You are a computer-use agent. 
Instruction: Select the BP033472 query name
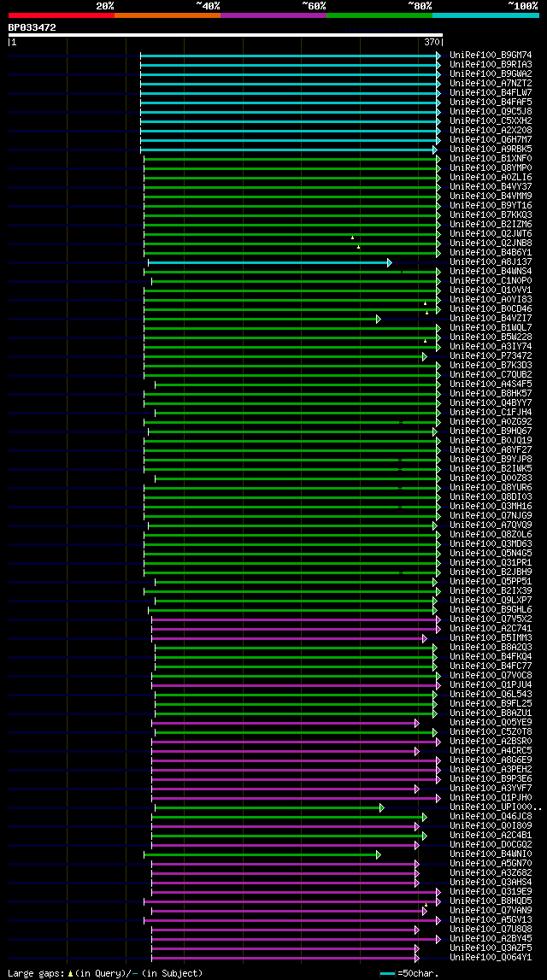tap(32, 27)
